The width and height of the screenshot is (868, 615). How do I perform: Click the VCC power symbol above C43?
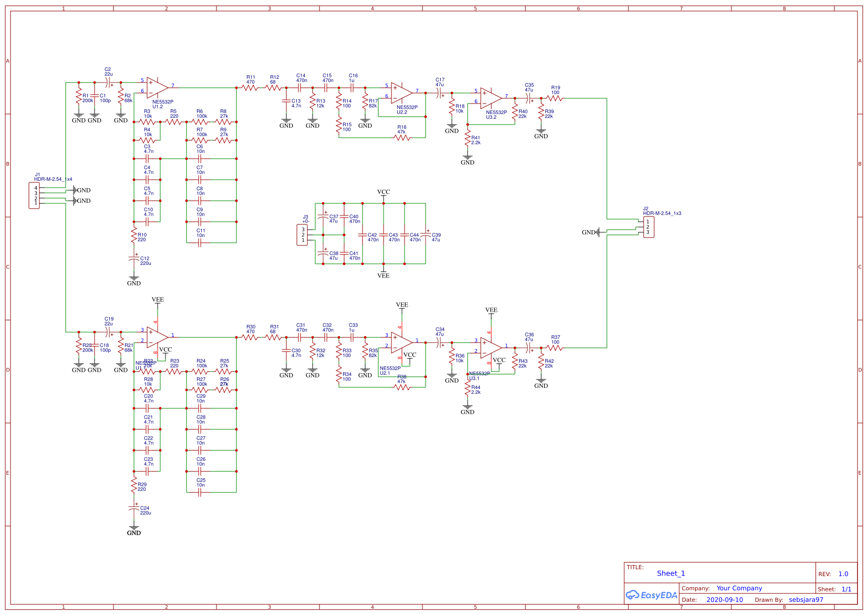(x=384, y=193)
